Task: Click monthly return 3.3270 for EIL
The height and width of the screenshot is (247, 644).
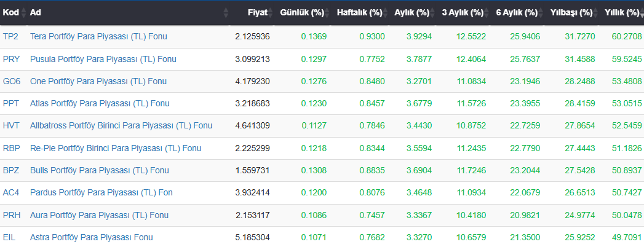Action: (419, 237)
